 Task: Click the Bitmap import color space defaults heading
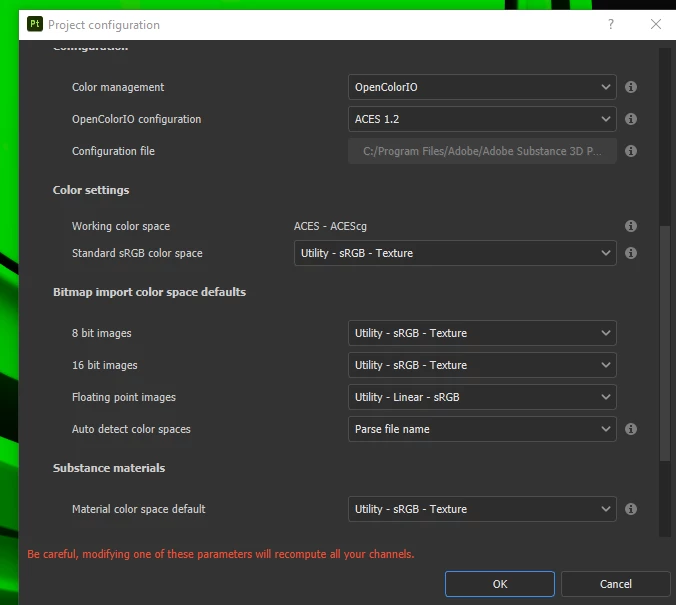point(150,292)
